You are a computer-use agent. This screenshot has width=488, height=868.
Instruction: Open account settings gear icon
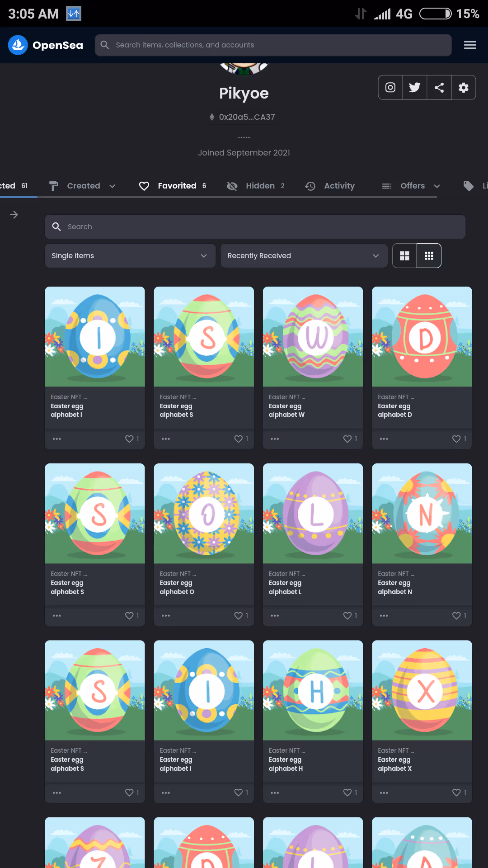464,87
